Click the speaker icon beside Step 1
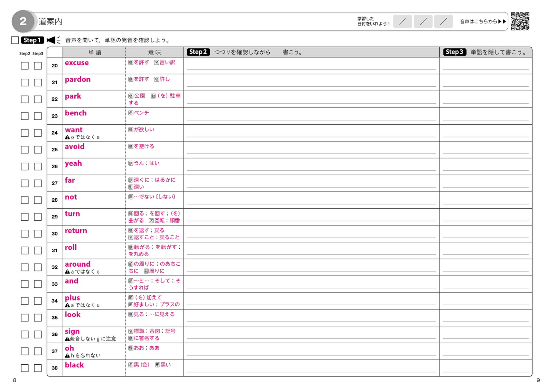 click(x=54, y=40)
